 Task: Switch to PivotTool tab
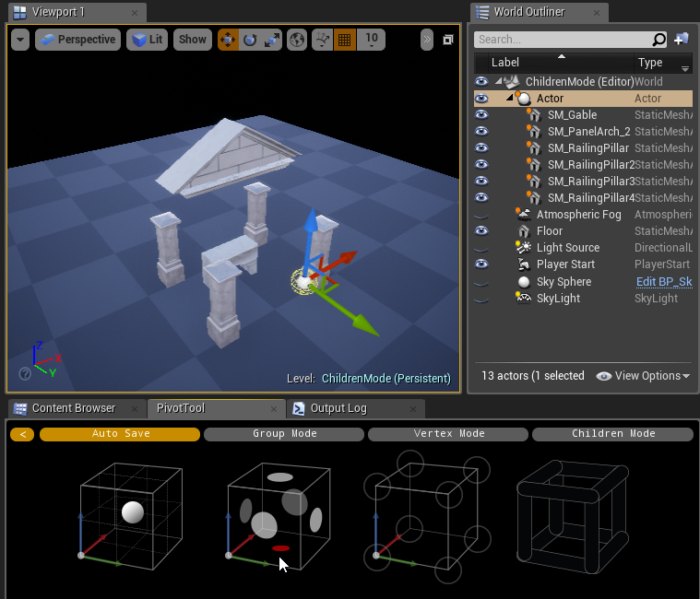(x=217, y=408)
